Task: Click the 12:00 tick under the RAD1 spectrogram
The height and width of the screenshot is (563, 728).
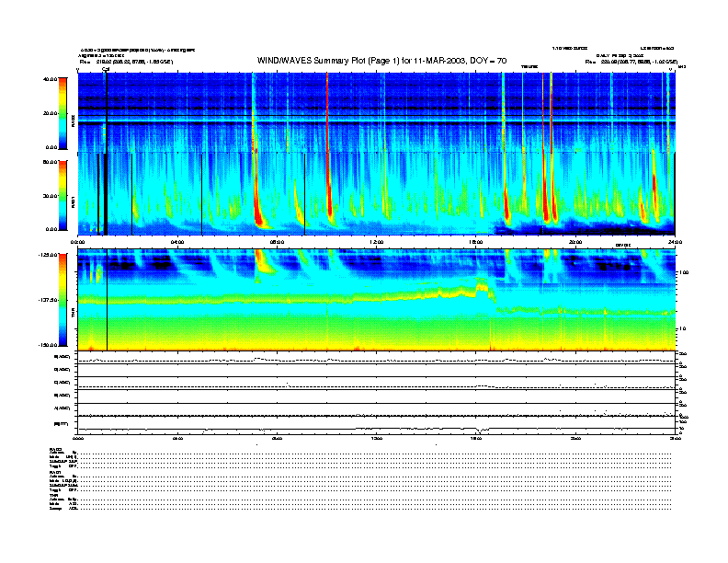Action: (376, 242)
